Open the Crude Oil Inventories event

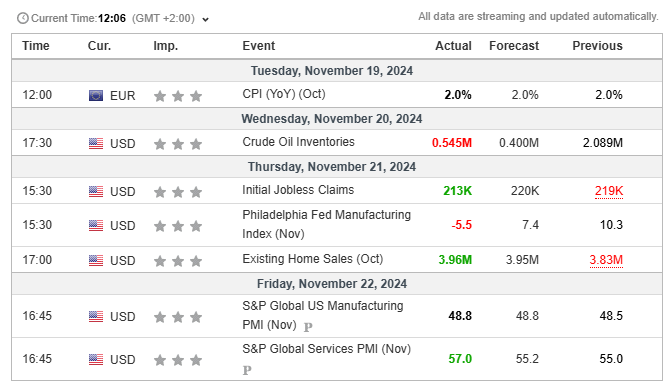coord(298,142)
